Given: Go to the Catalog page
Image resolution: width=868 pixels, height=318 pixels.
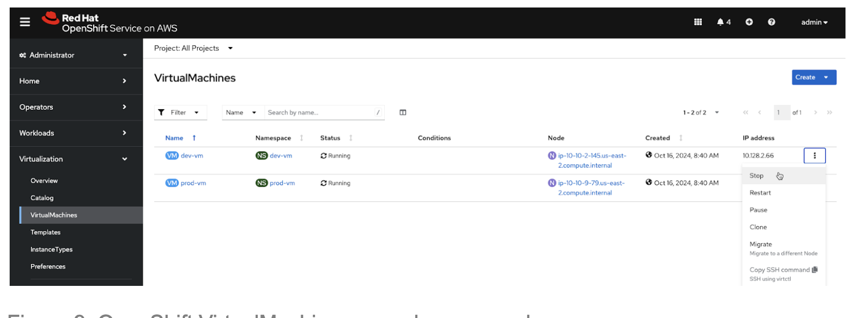Looking at the screenshot, I should coord(42,198).
